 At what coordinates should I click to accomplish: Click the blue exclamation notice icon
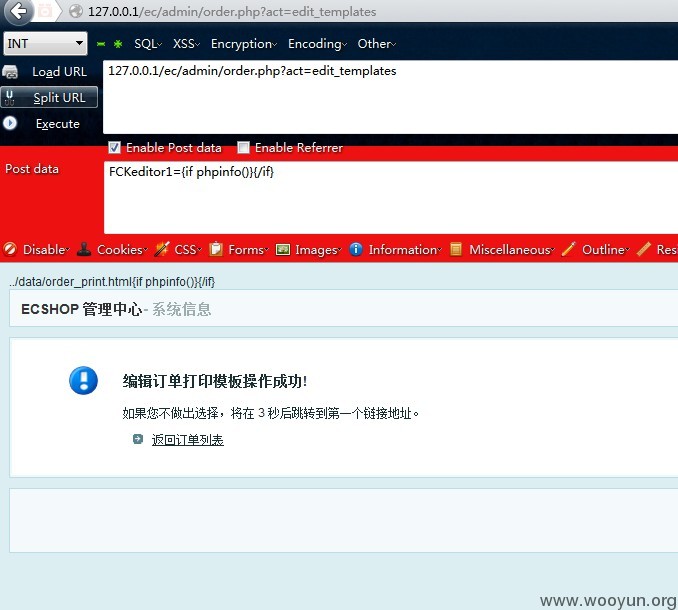pyautogui.click(x=83, y=380)
